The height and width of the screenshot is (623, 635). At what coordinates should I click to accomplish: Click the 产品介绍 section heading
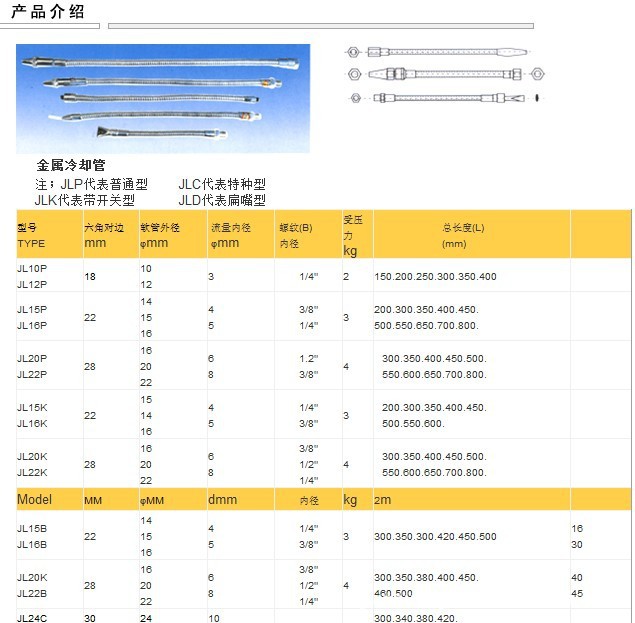point(48,12)
